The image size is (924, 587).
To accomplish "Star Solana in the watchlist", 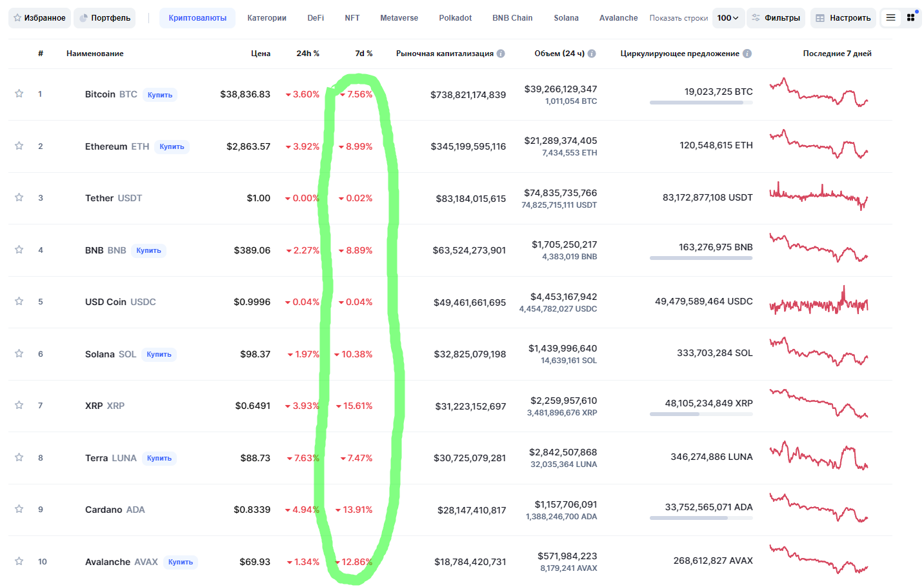I will (19, 353).
